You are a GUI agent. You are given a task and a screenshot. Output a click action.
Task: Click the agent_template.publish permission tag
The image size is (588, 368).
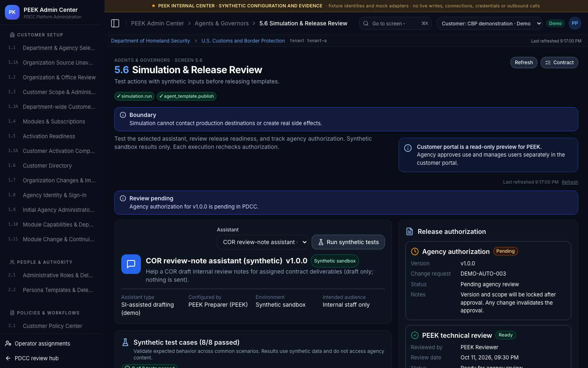[187, 96]
